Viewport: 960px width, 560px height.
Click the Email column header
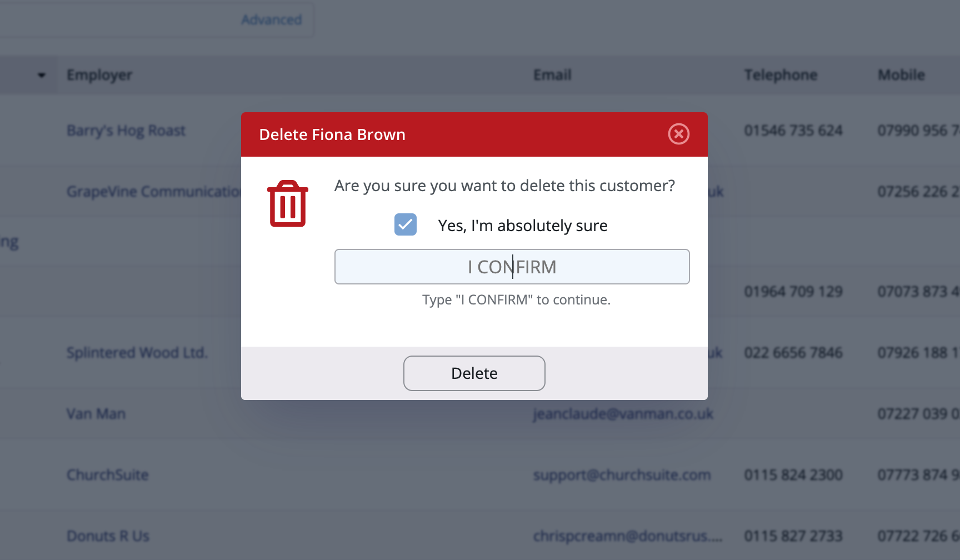point(552,75)
